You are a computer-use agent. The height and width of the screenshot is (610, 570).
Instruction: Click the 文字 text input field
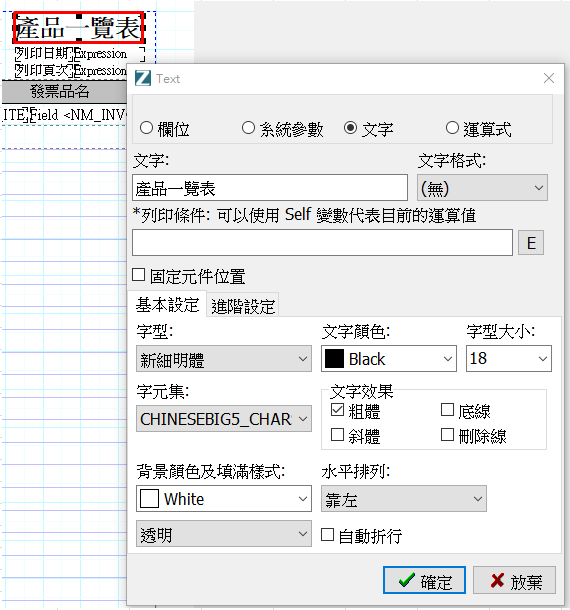(270, 188)
